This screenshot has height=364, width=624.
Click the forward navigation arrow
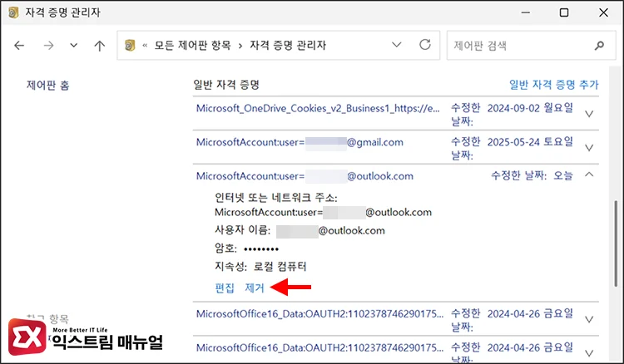(x=48, y=46)
